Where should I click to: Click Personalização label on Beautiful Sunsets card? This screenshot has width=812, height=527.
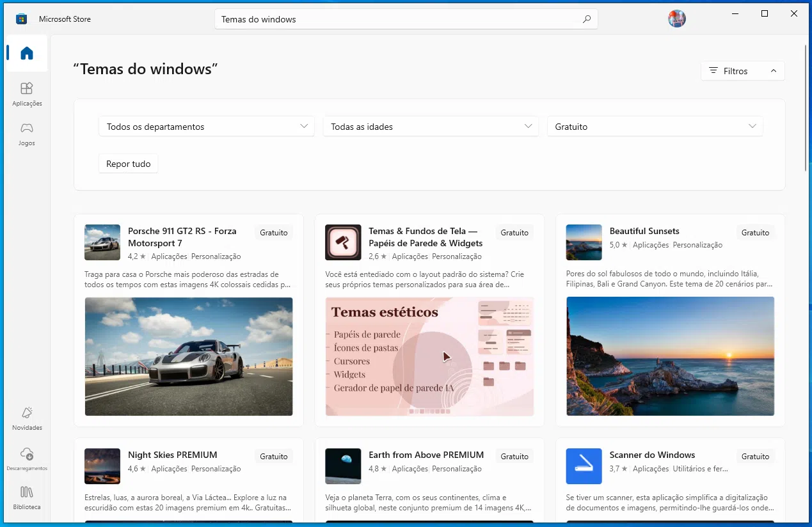[697, 245]
